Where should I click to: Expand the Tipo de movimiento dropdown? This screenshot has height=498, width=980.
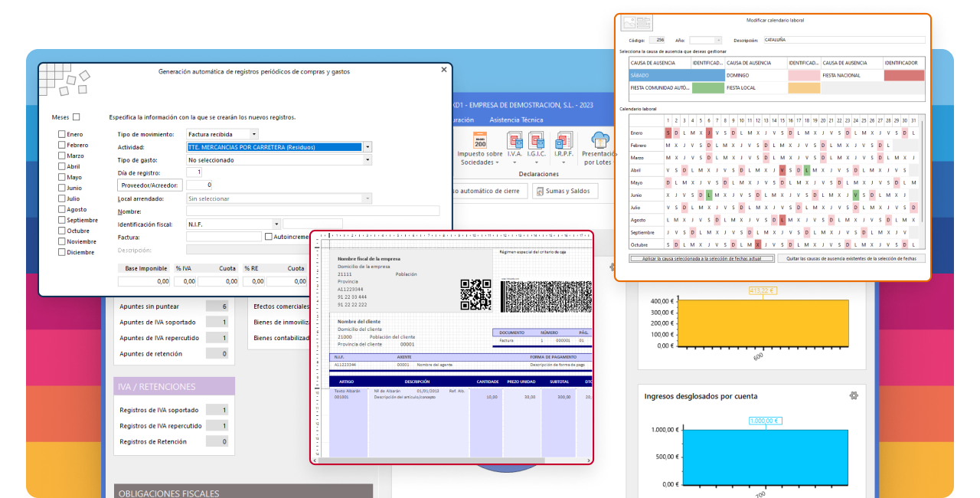click(x=254, y=134)
